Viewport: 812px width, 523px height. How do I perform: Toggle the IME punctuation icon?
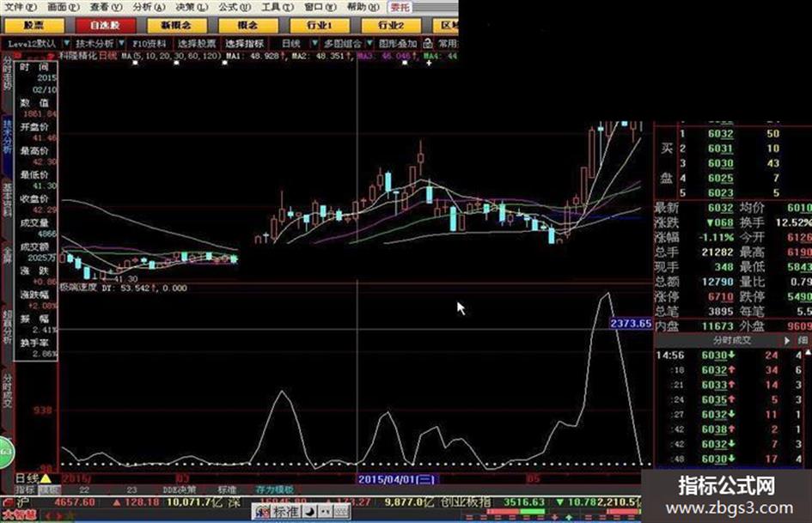[325, 512]
